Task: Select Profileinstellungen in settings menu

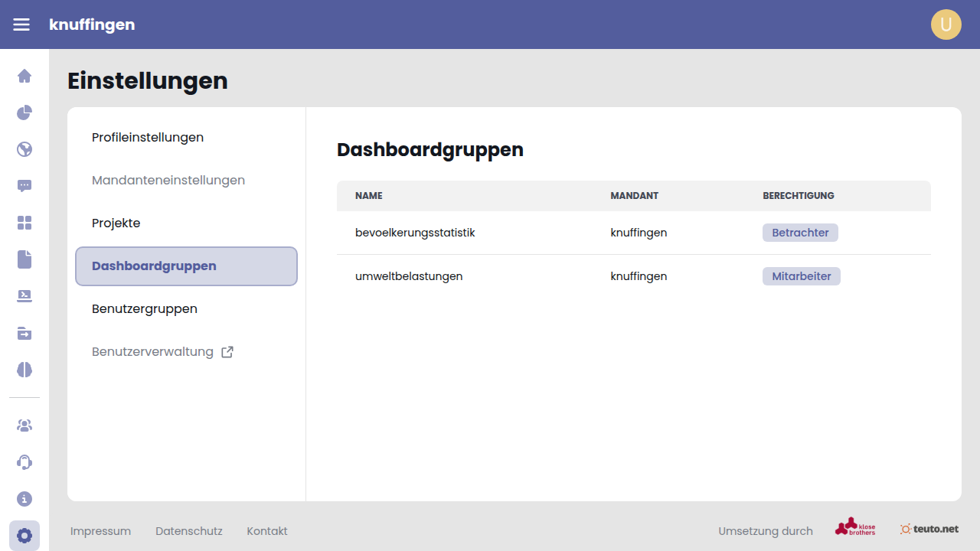Action: 148,138
